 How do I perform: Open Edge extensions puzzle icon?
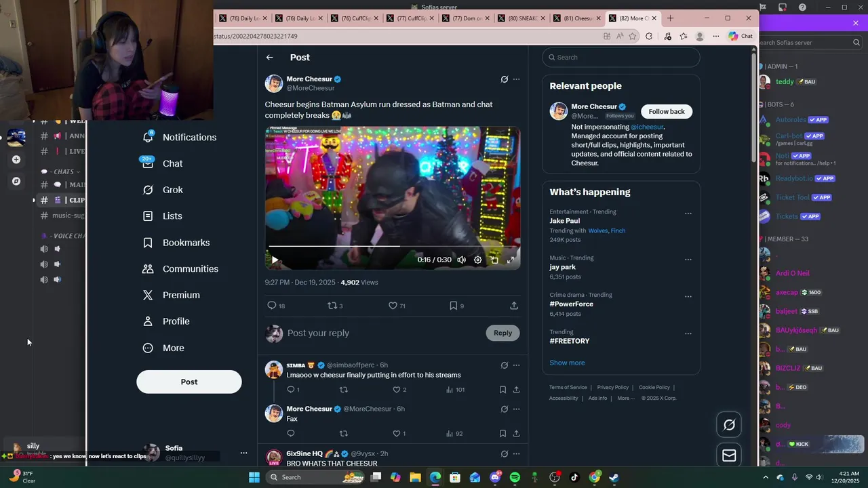click(649, 36)
